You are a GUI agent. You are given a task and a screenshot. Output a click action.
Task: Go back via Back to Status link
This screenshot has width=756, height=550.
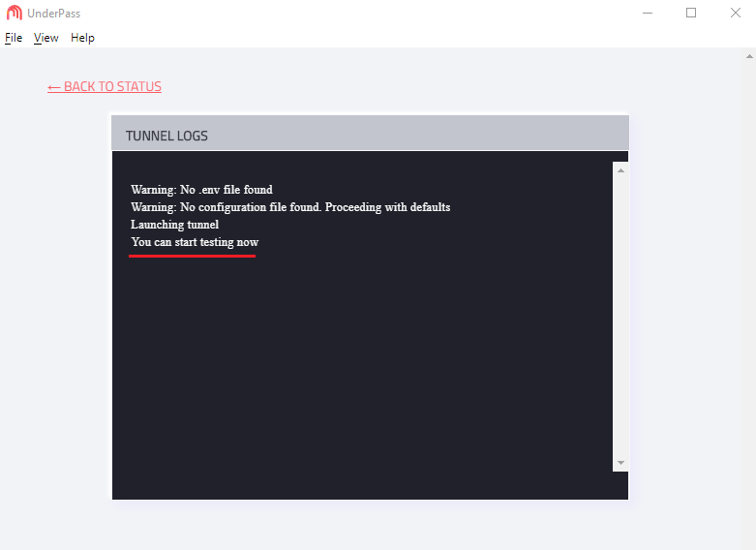click(105, 86)
